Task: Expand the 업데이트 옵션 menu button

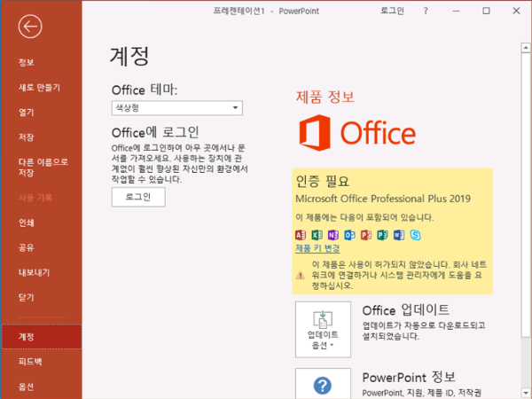Action: click(323, 329)
